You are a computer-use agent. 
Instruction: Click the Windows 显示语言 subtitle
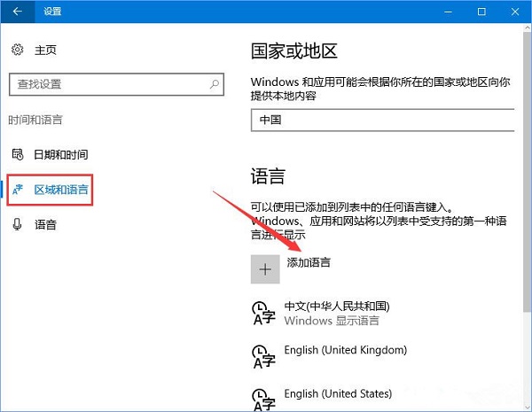click(x=332, y=321)
